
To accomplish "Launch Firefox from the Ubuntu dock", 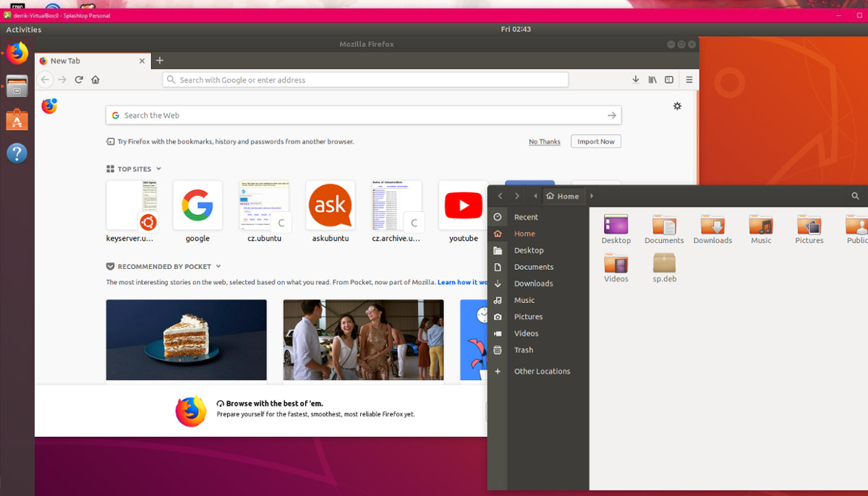I will pyautogui.click(x=17, y=54).
